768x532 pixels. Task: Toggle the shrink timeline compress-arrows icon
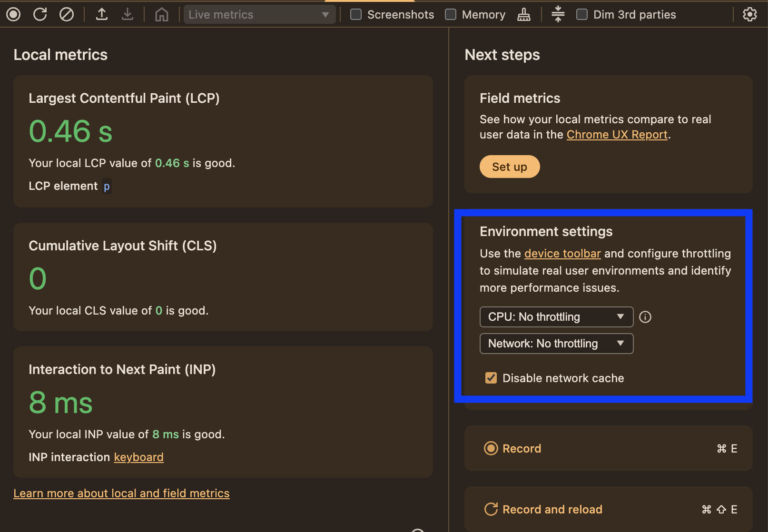[557, 14]
